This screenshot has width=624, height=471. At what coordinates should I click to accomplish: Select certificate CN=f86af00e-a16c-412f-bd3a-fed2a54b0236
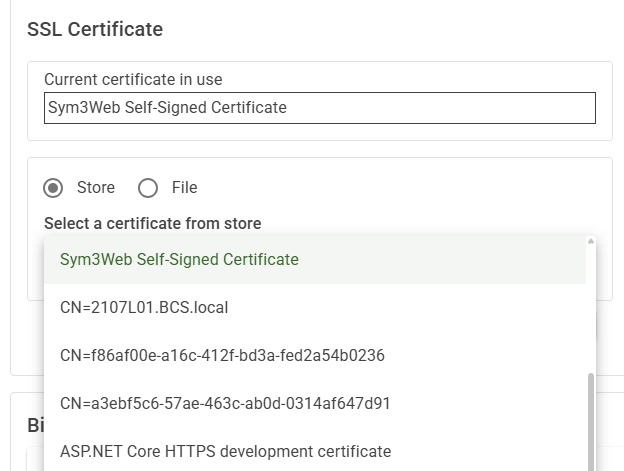coord(222,356)
